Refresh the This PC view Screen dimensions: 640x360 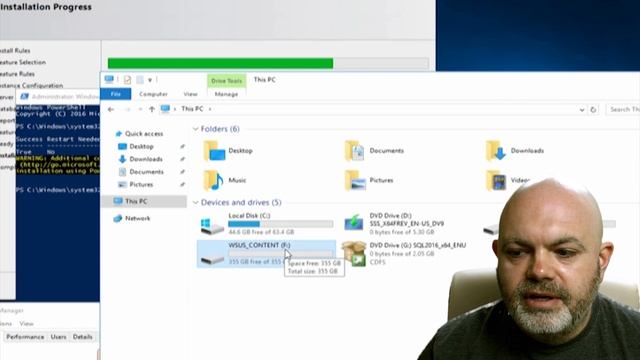[593, 110]
